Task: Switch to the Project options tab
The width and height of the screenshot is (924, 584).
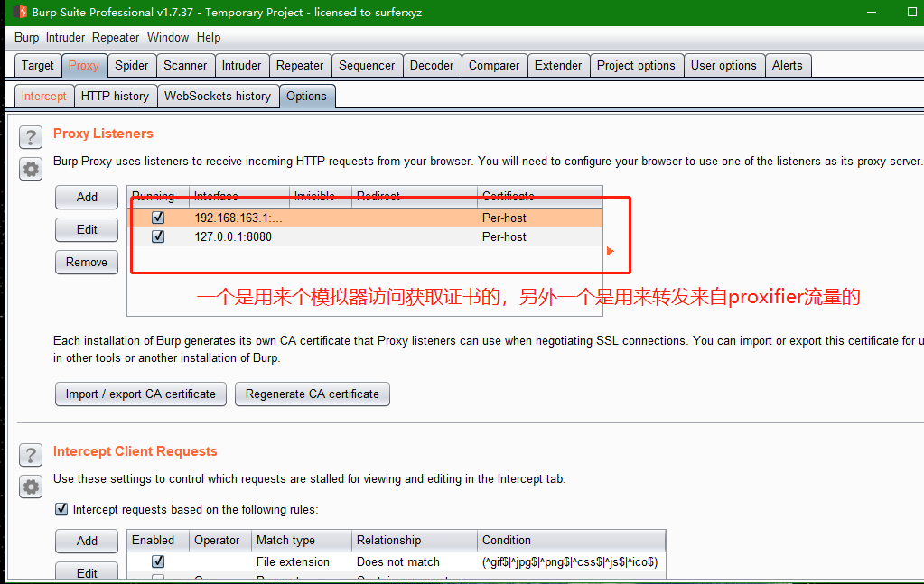Action: point(637,65)
